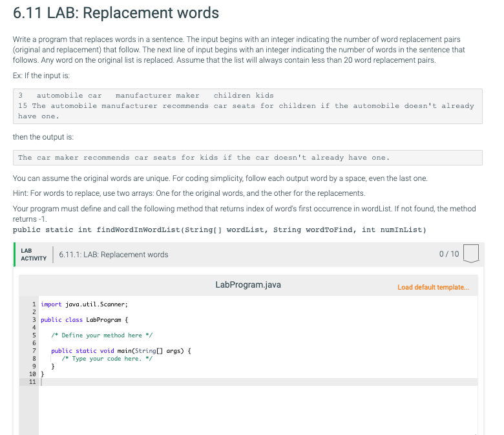Click the LabProgram.java file title
This screenshot has height=435, width=504.
pyautogui.click(x=248, y=285)
